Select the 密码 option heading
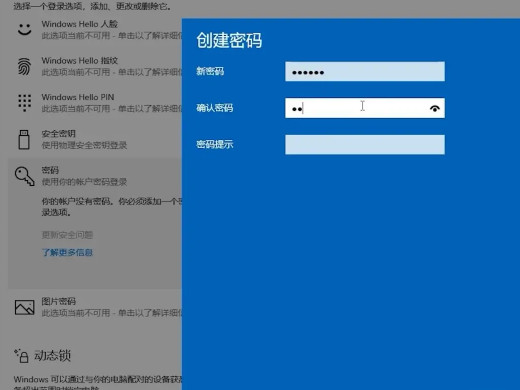The image size is (520, 390). [x=50, y=170]
